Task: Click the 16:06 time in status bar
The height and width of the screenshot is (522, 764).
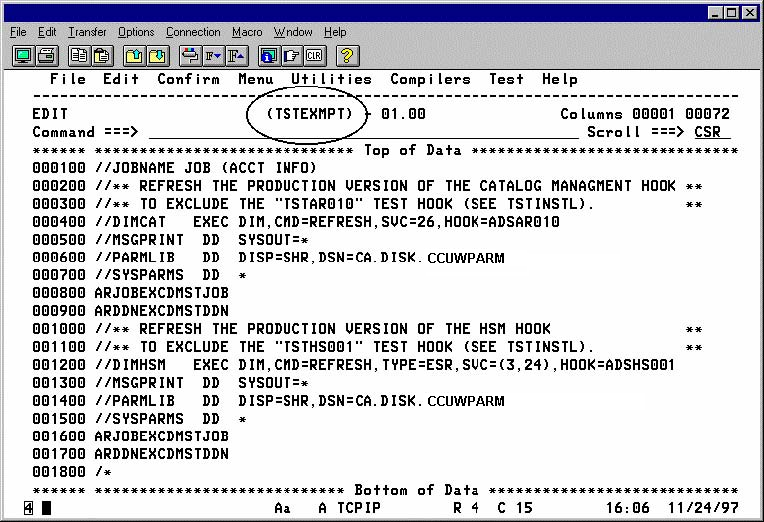Action: 628,508
